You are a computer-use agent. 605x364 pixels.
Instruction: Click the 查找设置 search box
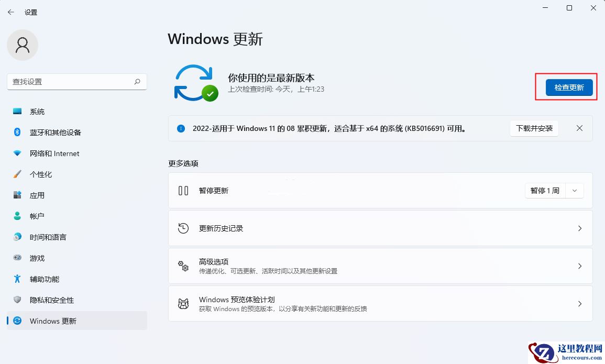tap(76, 82)
